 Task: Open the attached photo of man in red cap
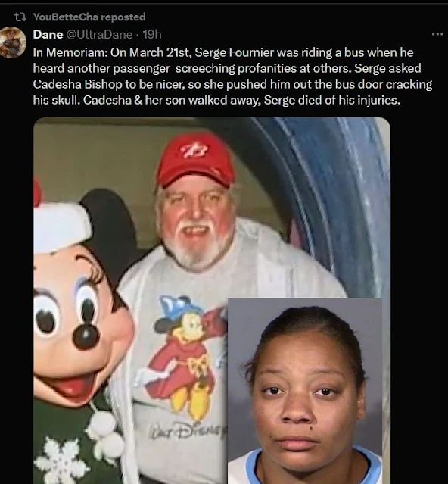[x=211, y=300]
